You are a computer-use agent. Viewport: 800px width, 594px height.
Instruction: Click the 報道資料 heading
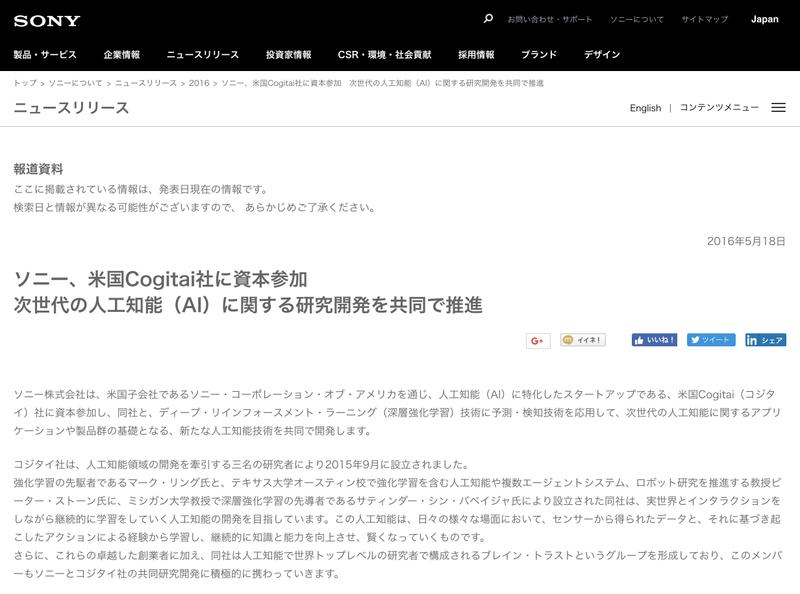(x=38, y=169)
